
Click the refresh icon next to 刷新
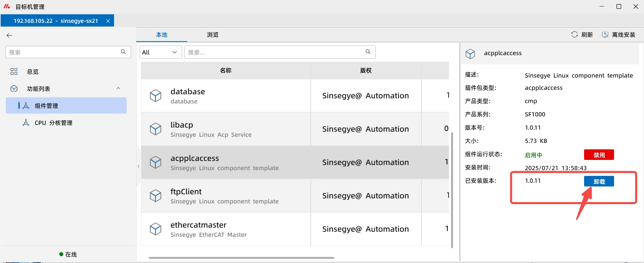click(x=574, y=34)
